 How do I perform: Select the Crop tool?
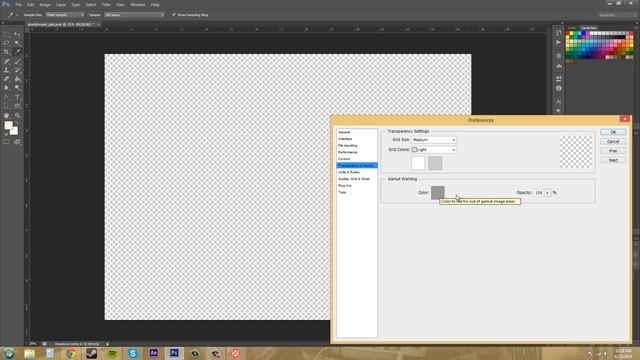coord(7,52)
